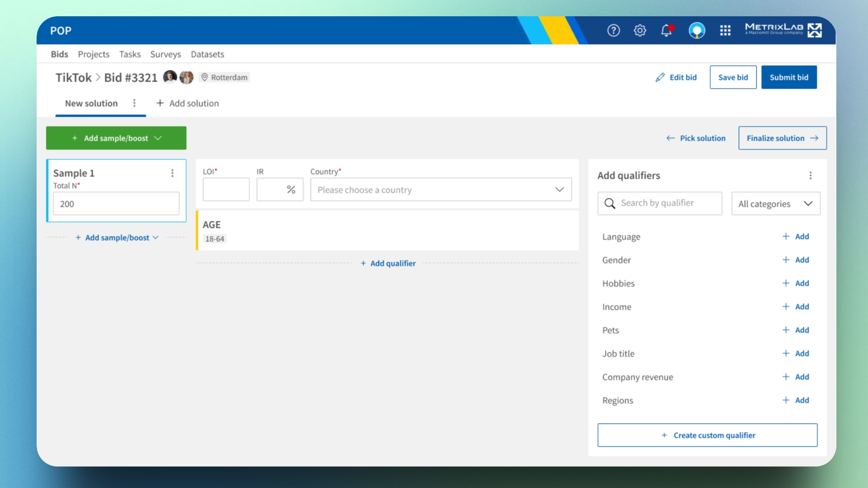Switch to the Bids tab

coord(59,54)
